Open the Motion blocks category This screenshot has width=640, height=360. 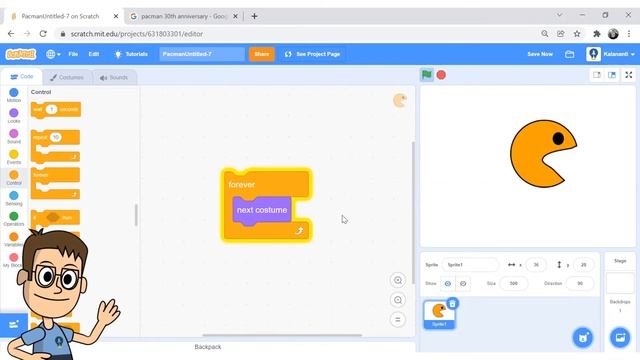click(13, 96)
